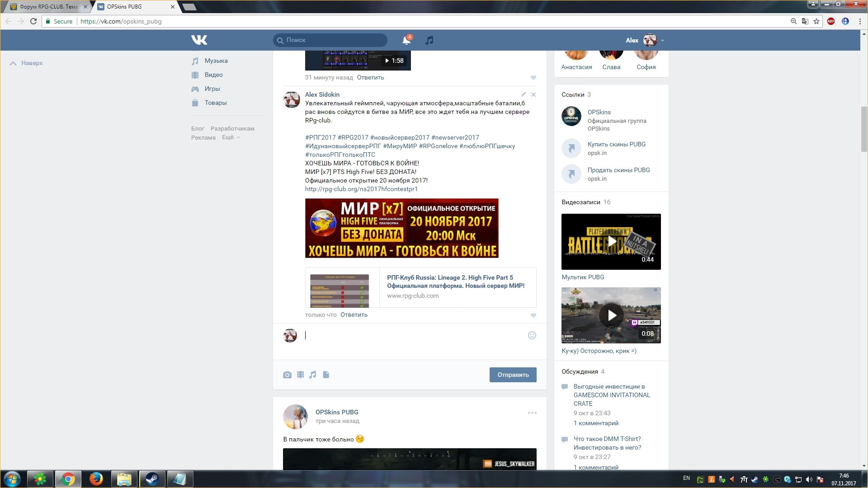868x488 pixels.
Task: Attach a document via the file icon
Action: coord(326,375)
